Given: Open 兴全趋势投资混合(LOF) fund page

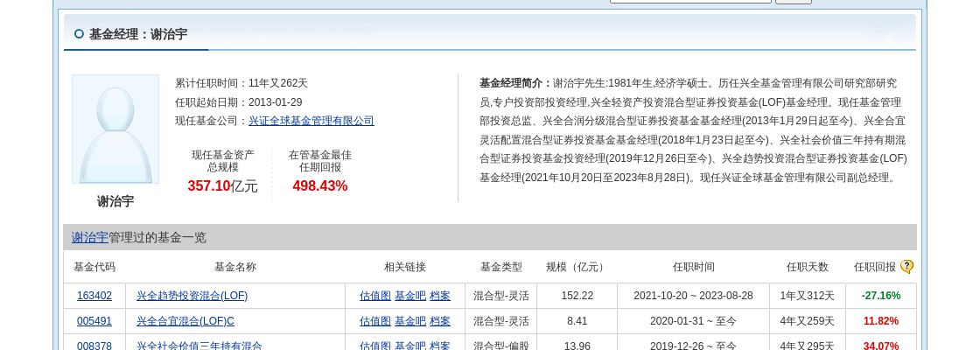Looking at the screenshot, I should pyautogui.click(x=192, y=296).
